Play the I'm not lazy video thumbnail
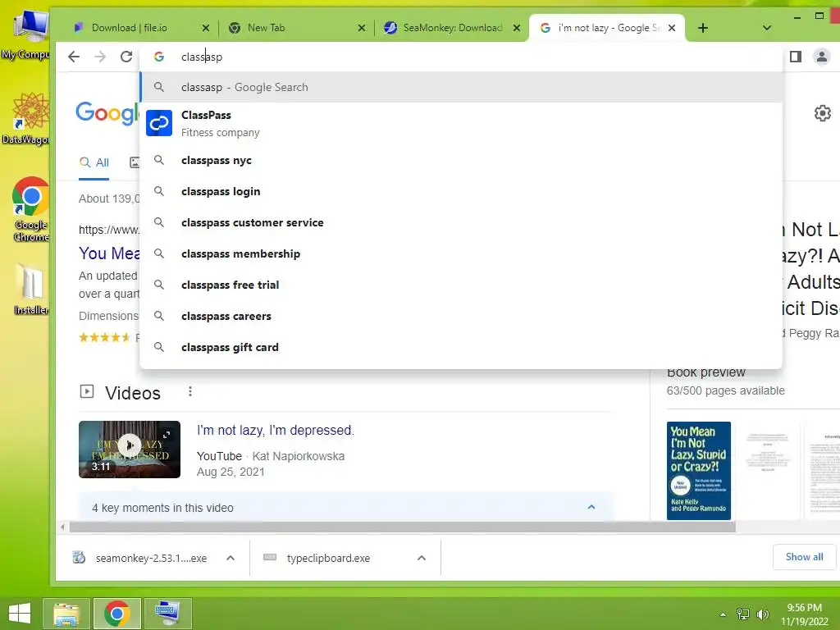Screen dimensions: 840x630 point(130,450)
